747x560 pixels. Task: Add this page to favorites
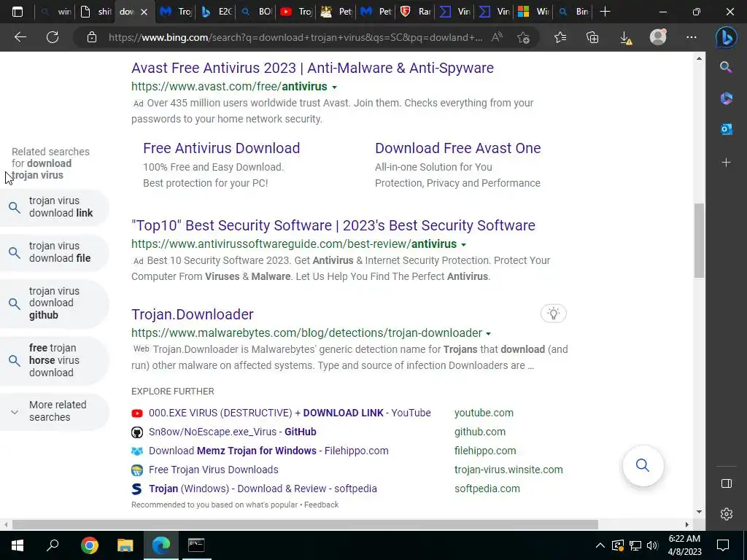(523, 37)
